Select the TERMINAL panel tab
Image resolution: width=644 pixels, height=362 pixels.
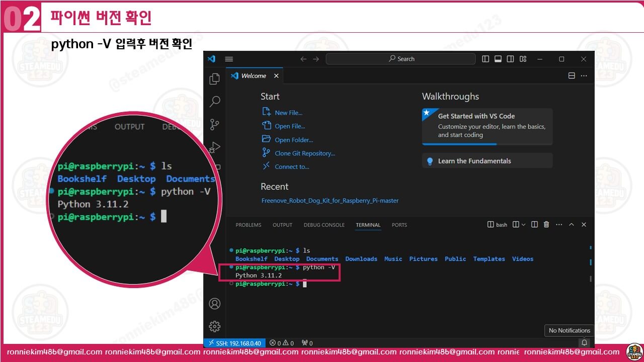click(368, 225)
